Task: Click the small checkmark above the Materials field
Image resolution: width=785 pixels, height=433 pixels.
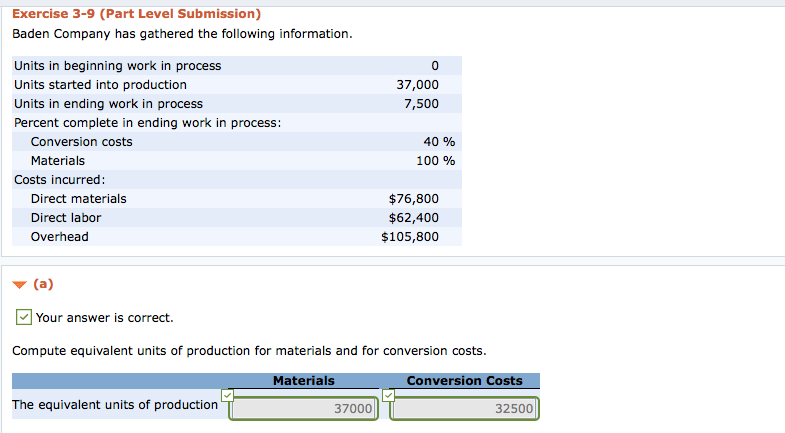Action: 227,395
